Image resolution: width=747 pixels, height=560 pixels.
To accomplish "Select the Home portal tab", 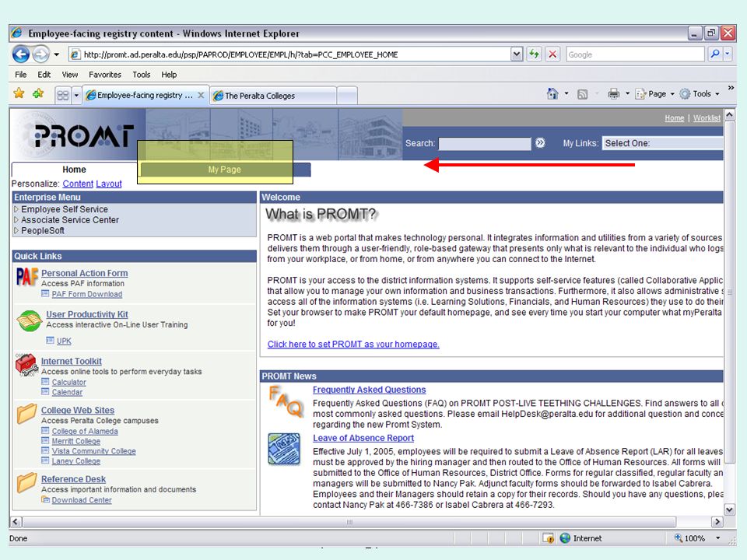I will tap(75, 170).
